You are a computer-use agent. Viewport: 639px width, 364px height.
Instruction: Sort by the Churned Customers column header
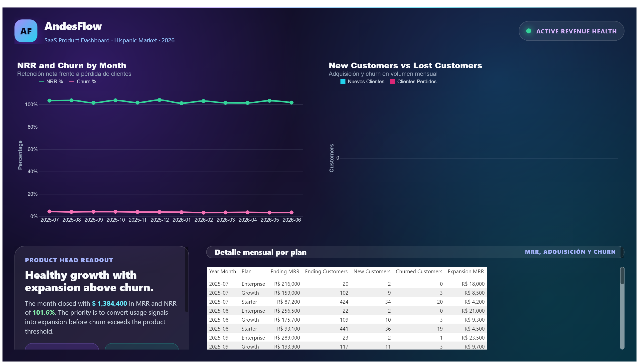pos(419,272)
